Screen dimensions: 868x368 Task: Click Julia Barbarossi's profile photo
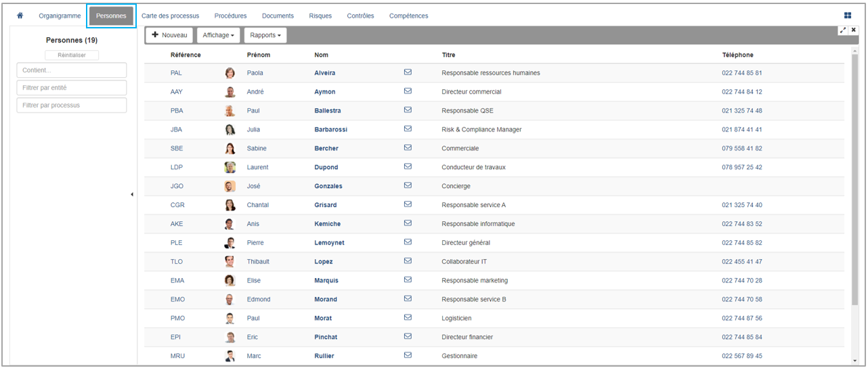pyautogui.click(x=230, y=130)
